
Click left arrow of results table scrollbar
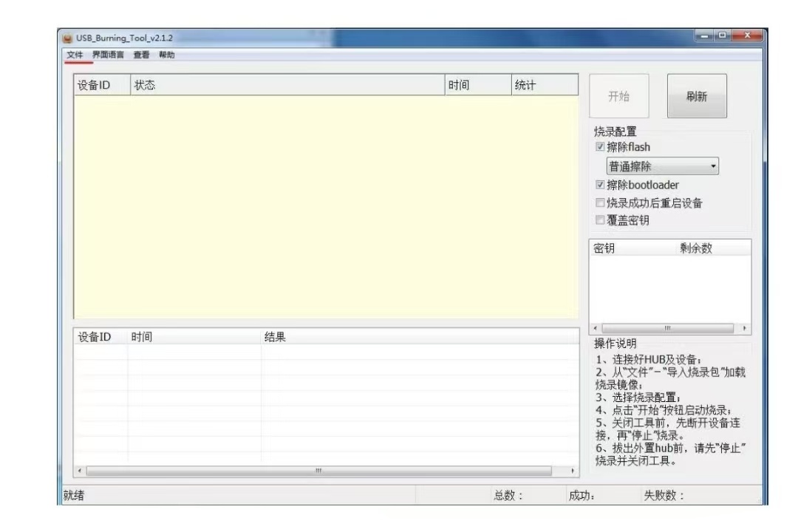81,471
